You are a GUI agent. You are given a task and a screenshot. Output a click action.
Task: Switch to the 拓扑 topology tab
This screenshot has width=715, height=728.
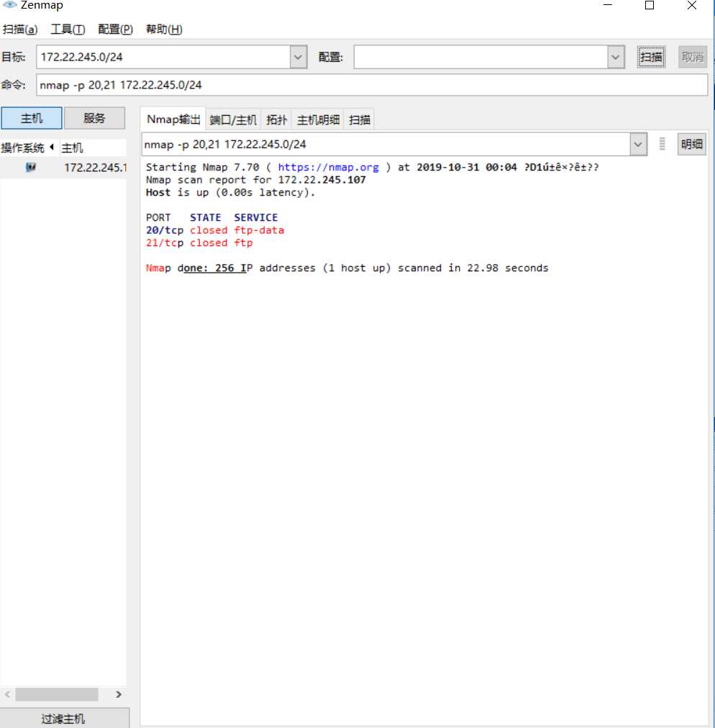[276, 120]
